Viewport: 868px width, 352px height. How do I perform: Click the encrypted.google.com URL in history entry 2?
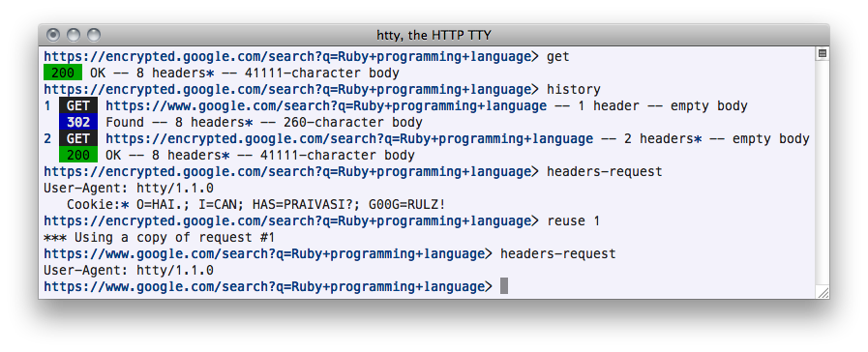point(349,139)
